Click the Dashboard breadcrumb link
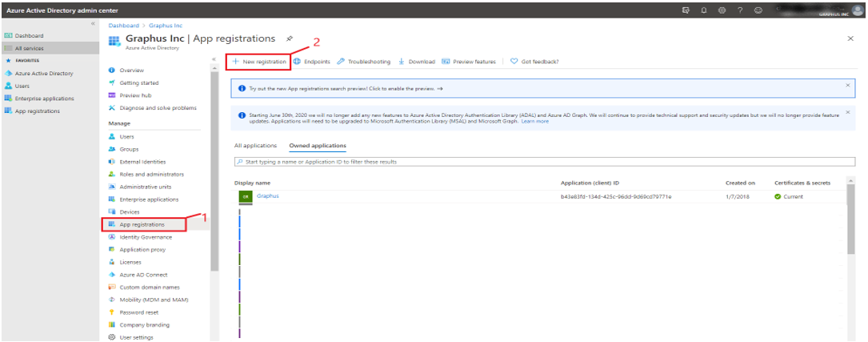 tap(123, 26)
